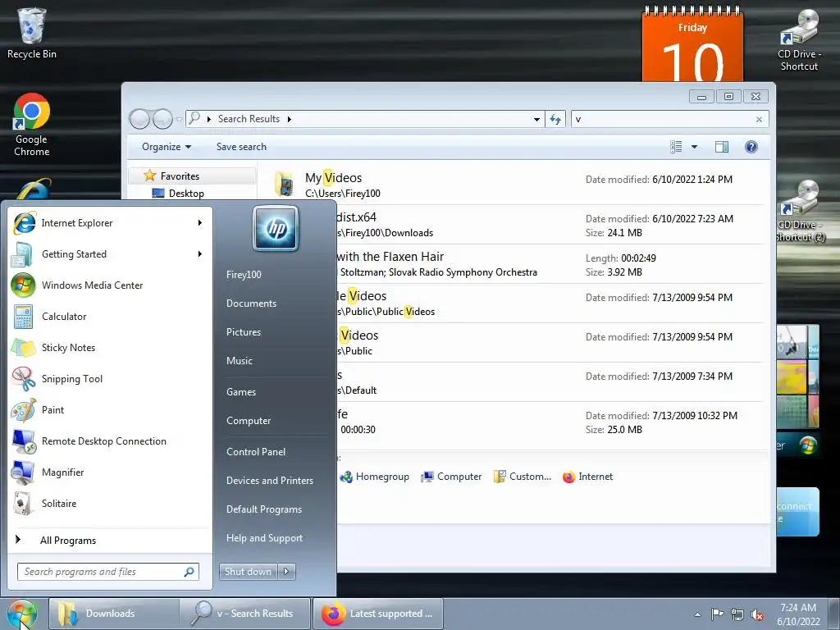Screen dimensions: 840x630
Task: Click the taskbar clock showing 7:24 AM
Action: pyautogui.click(x=798, y=614)
